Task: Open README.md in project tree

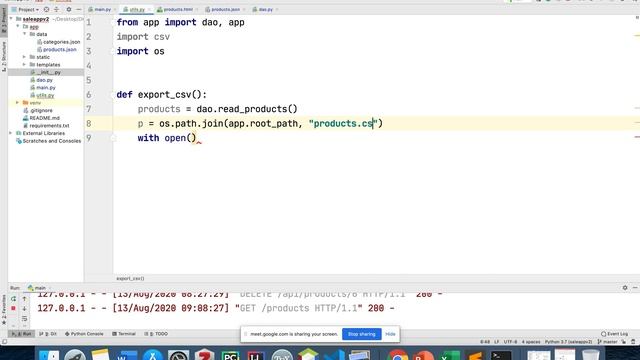Action: click(41, 118)
